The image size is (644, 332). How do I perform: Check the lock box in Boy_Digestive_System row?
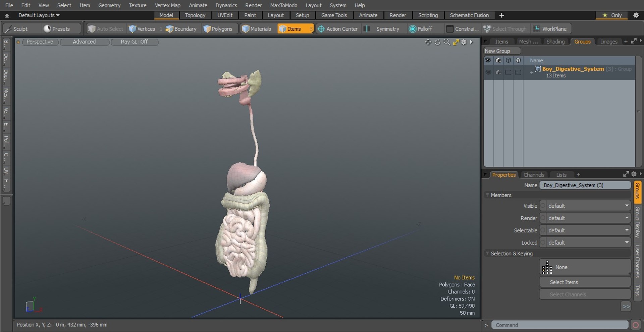[x=518, y=72]
